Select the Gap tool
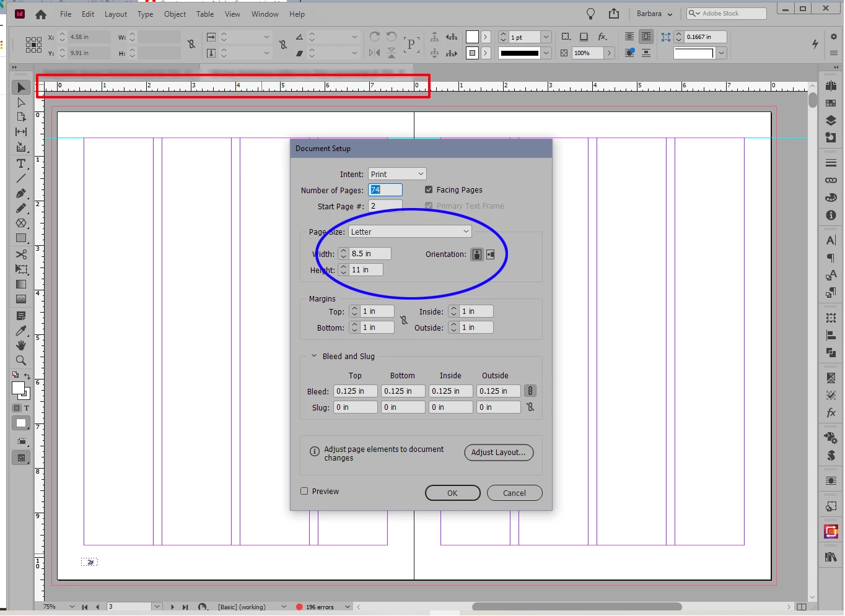The height and width of the screenshot is (616, 845). [21, 132]
